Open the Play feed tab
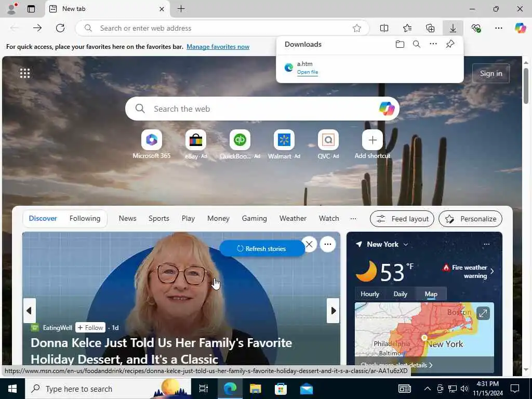 [x=188, y=219]
